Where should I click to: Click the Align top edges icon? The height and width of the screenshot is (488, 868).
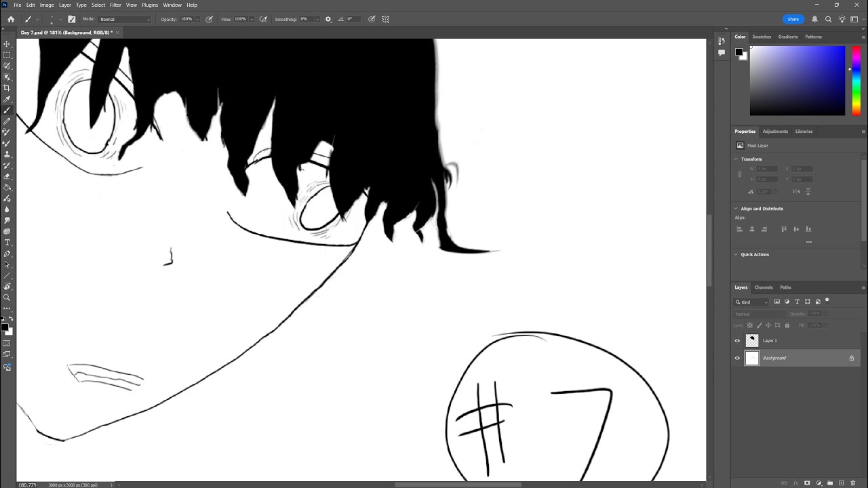(784, 229)
